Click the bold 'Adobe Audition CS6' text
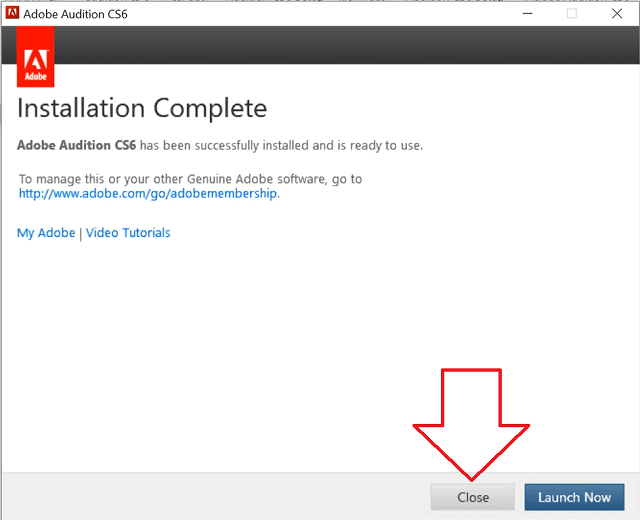This screenshot has width=640, height=520. point(76,145)
